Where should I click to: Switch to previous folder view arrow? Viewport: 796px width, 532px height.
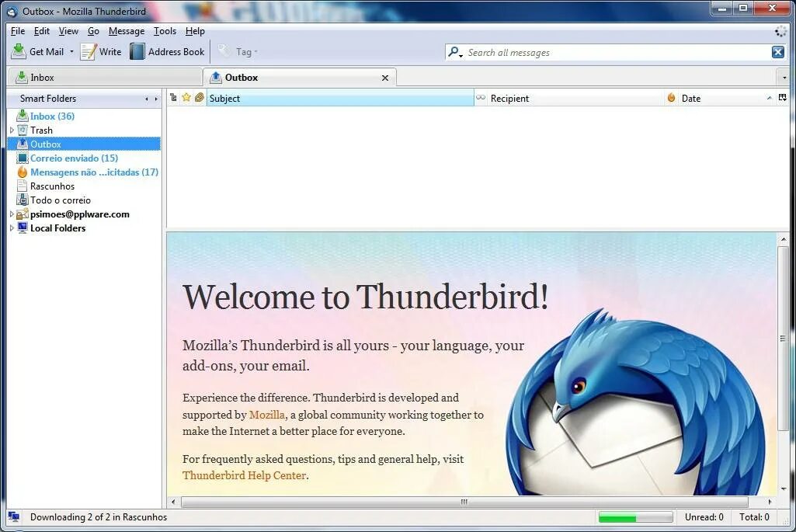point(147,99)
